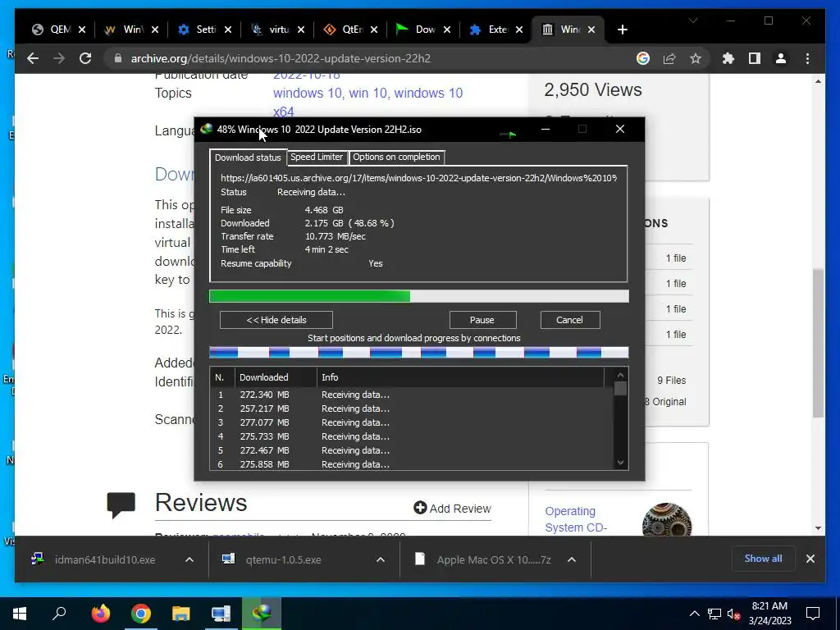840x630 pixels.
Task: Select the Download status tab
Action: (x=248, y=157)
